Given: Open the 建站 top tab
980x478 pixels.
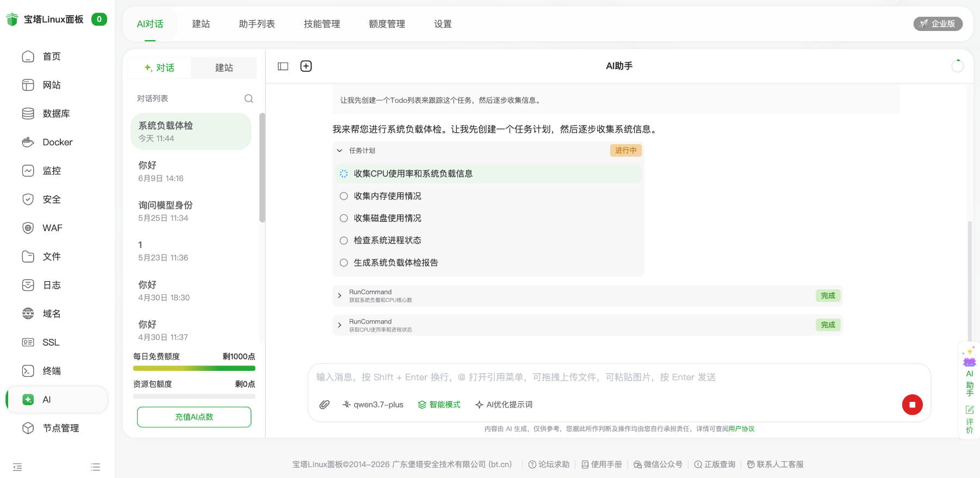Looking at the screenshot, I should coord(201,24).
